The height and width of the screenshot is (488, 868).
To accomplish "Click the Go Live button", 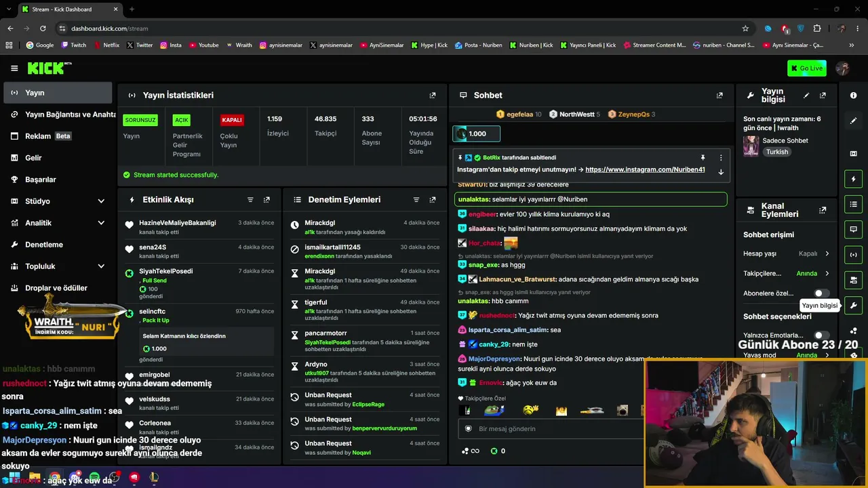I will pyautogui.click(x=807, y=68).
